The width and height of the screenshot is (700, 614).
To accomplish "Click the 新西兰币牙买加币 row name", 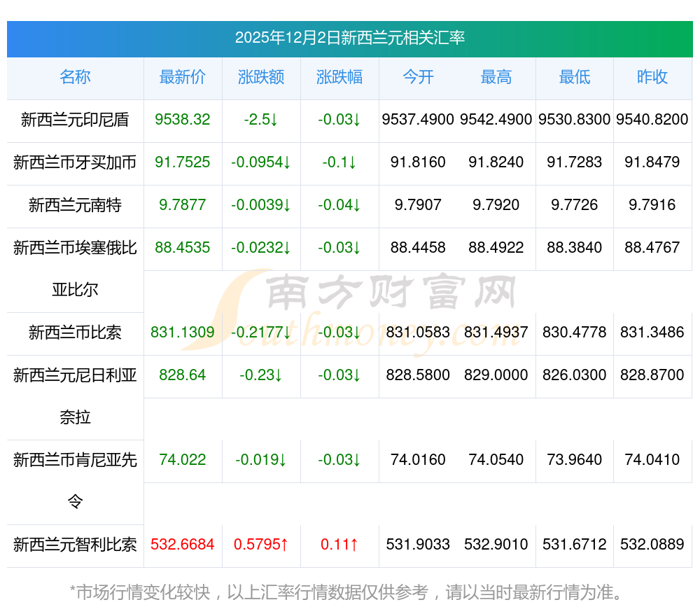I will (75, 162).
